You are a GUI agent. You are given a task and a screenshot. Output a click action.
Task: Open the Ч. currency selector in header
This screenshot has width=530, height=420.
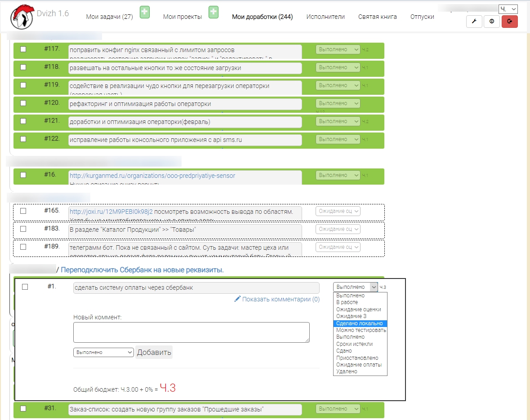(x=508, y=9)
